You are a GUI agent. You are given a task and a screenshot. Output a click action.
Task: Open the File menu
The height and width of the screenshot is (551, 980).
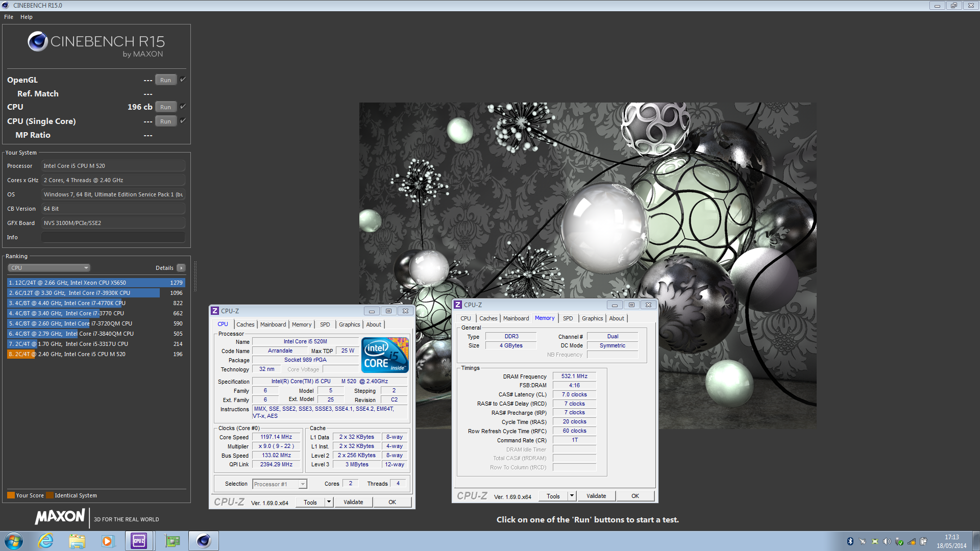coord(9,17)
